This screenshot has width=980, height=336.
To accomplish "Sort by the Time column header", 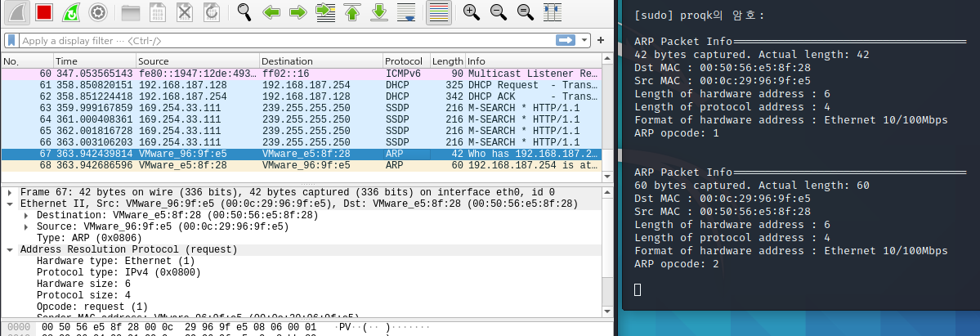I will (x=94, y=61).
